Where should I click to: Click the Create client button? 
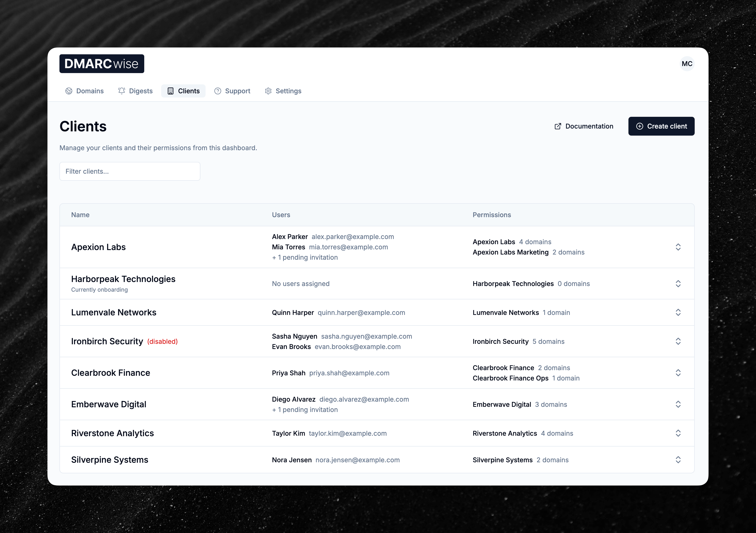point(661,126)
